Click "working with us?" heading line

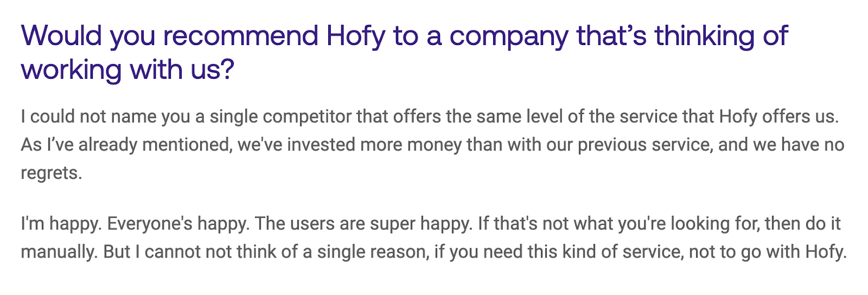point(127,70)
